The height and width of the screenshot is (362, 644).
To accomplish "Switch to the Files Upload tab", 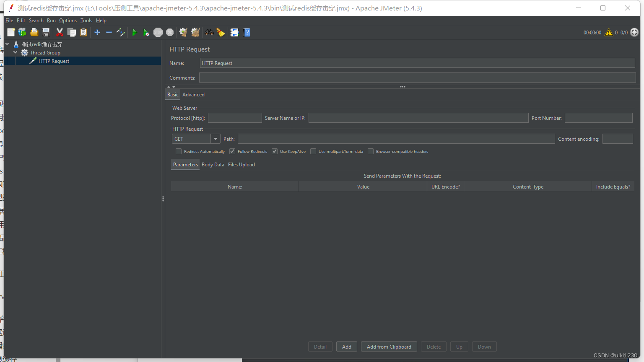I will tap(241, 165).
